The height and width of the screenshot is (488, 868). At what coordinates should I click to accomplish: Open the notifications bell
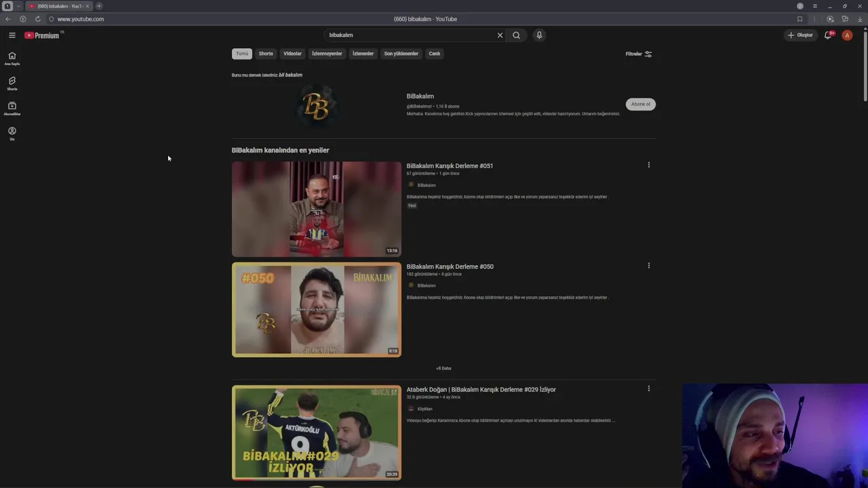828,35
